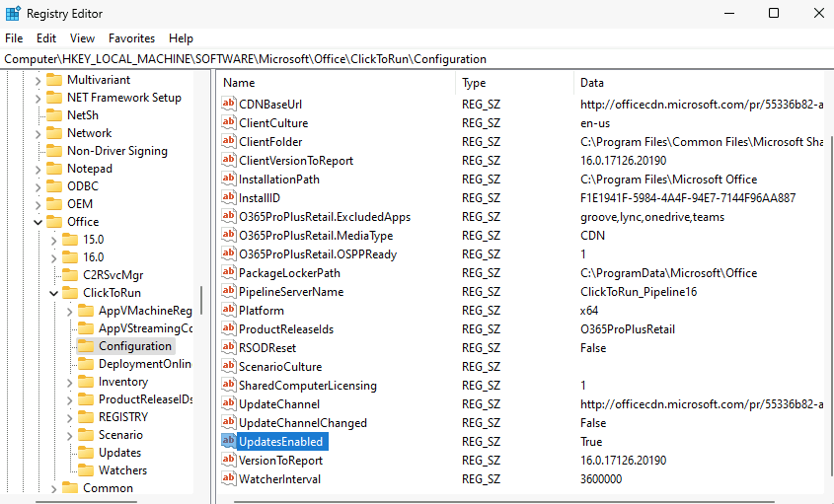Click the data cell 'groove,lync,onedrive,teams'
Image resolution: width=834 pixels, height=504 pixels.
tap(652, 217)
